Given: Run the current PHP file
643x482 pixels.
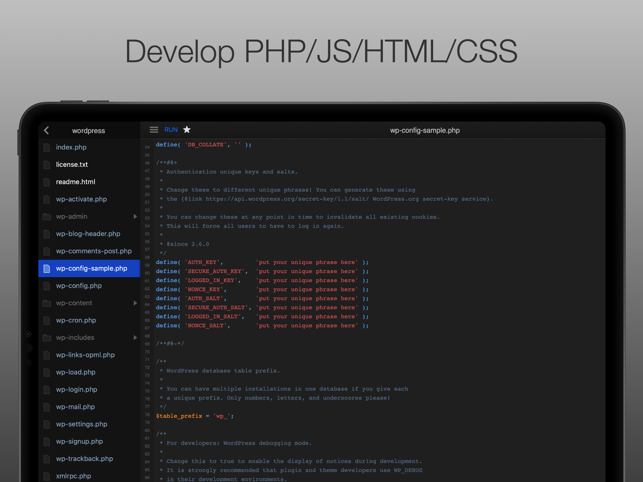Looking at the screenshot, I should (x=171, y=130).
